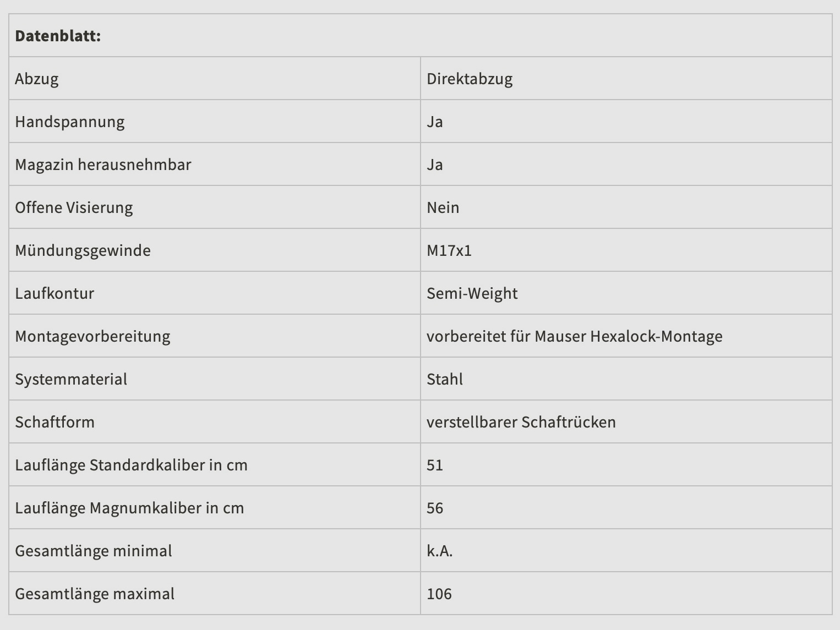The height and width of the screenshot is (630, 840).
Task: Click the Abzug row label
Action: 37,79
